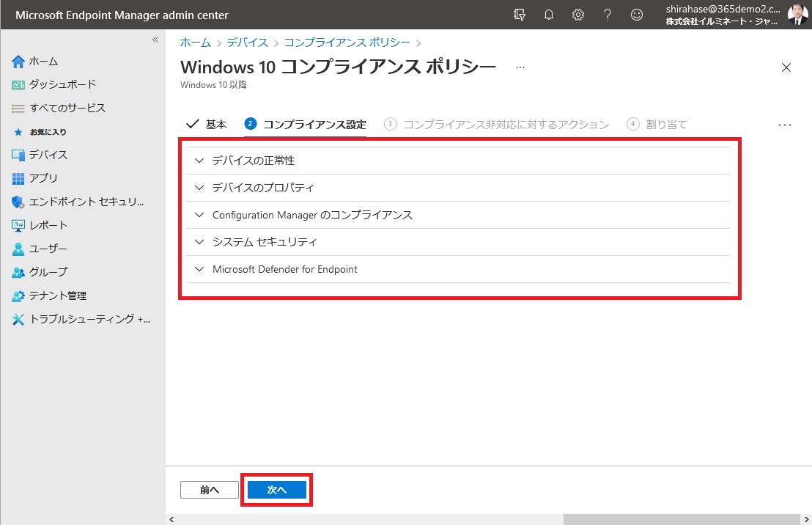
Task: Collapse the sidebar with double chevron
Action: [155, 40]
